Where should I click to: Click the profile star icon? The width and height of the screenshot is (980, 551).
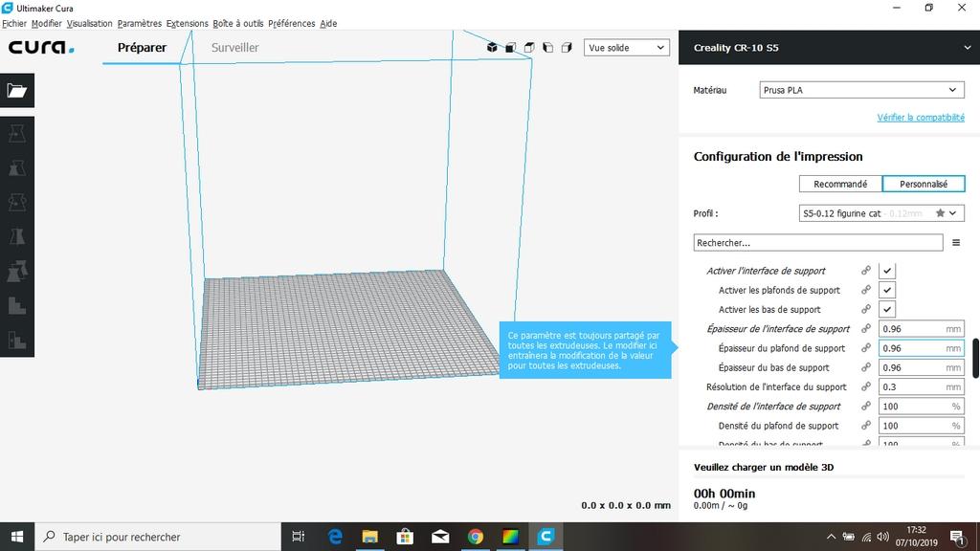pyautogui.click(x=940, y=213)
